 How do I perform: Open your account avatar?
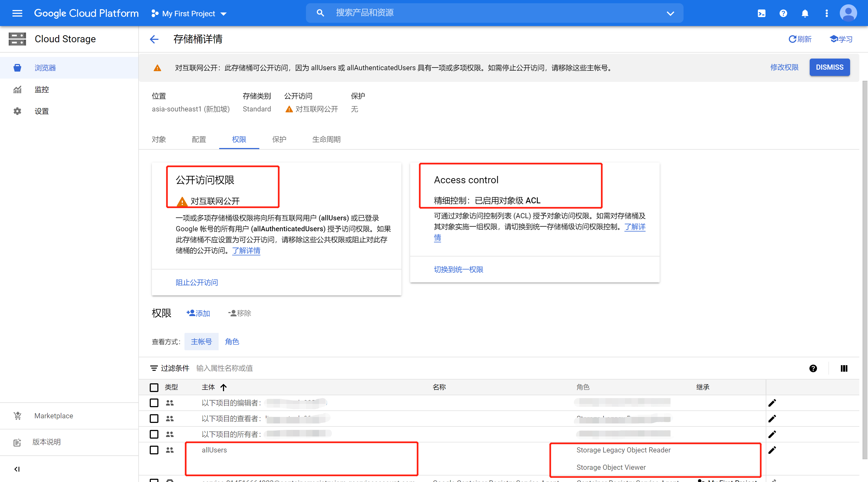(x=848, y=13)
